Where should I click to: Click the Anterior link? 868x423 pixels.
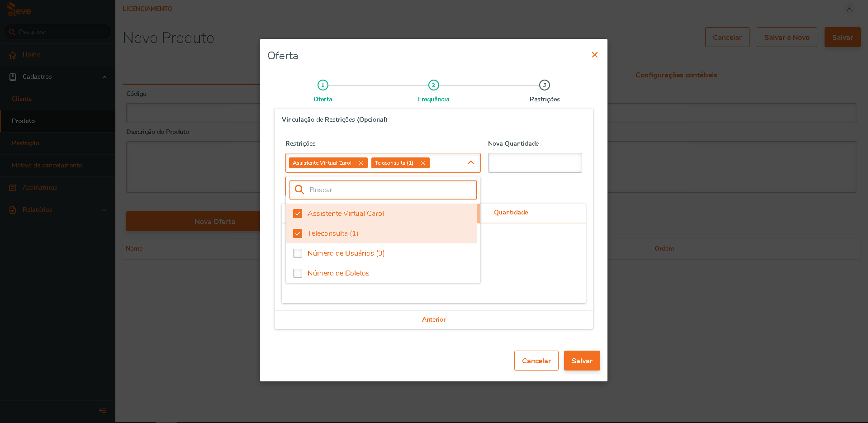434,319
